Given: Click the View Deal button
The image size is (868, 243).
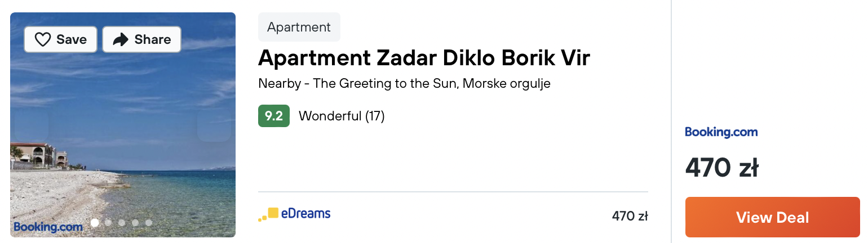Looking at the screenshot, I should tap(773, 217).
